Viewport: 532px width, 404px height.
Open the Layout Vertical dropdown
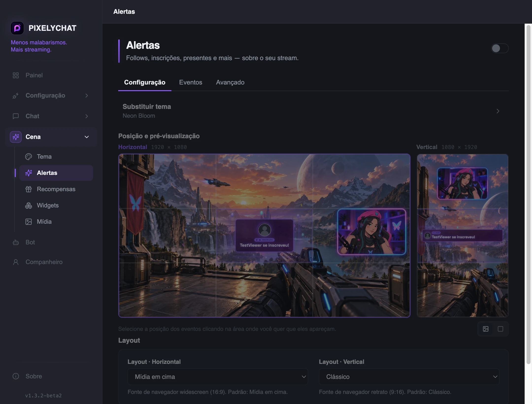click(x=409, y=377)
